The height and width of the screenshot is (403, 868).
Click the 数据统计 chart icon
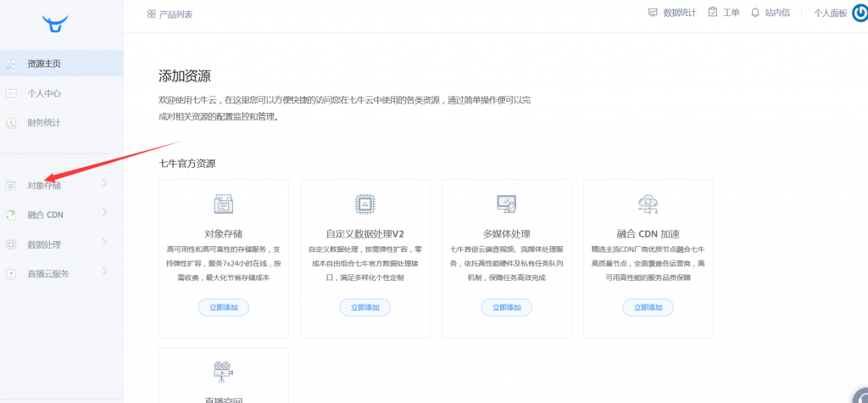coord(653,12)
